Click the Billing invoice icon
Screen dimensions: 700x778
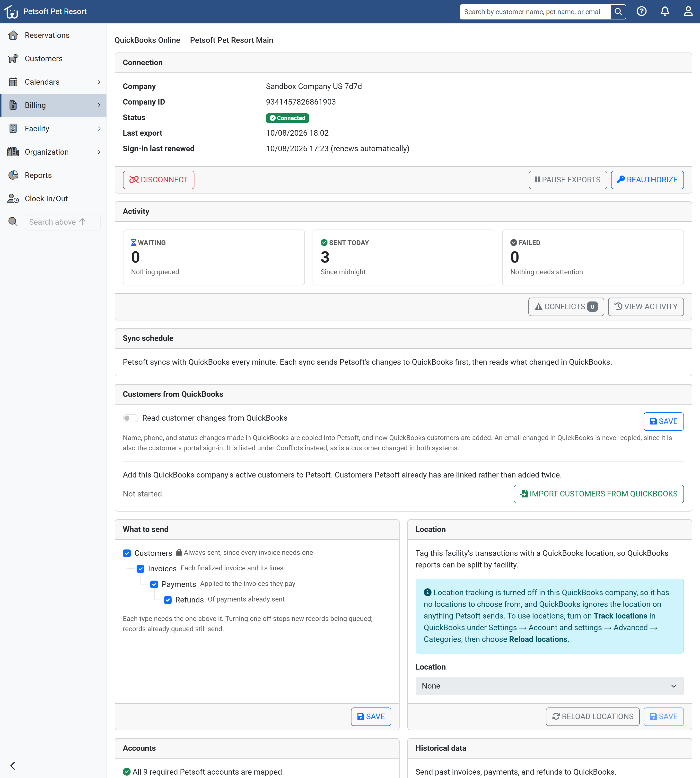pos(13,105)
